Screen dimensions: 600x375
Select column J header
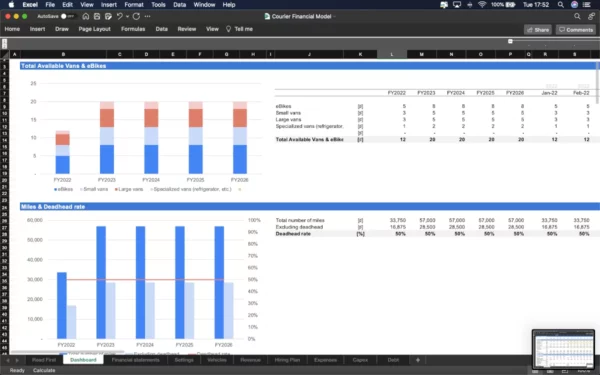tap(309, 54)
